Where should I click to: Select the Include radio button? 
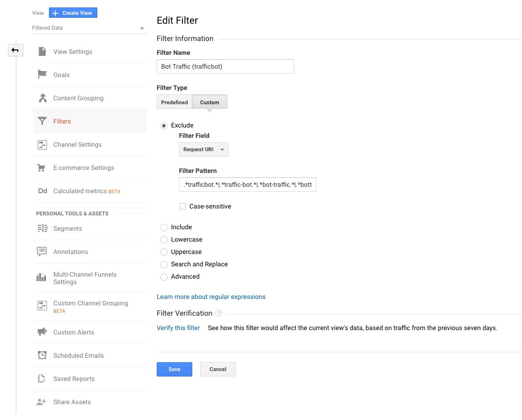(164, 227)
